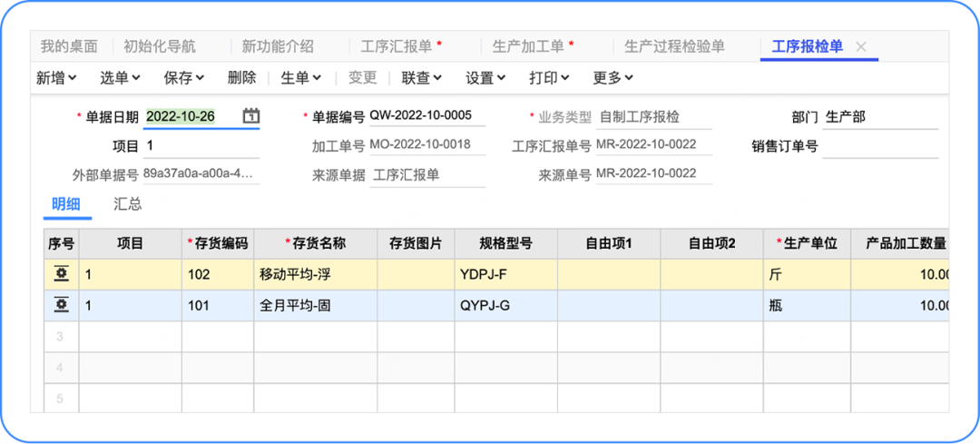Open the 工序汇报单 tab
This screenshot has height=444, width=980.
401,46
